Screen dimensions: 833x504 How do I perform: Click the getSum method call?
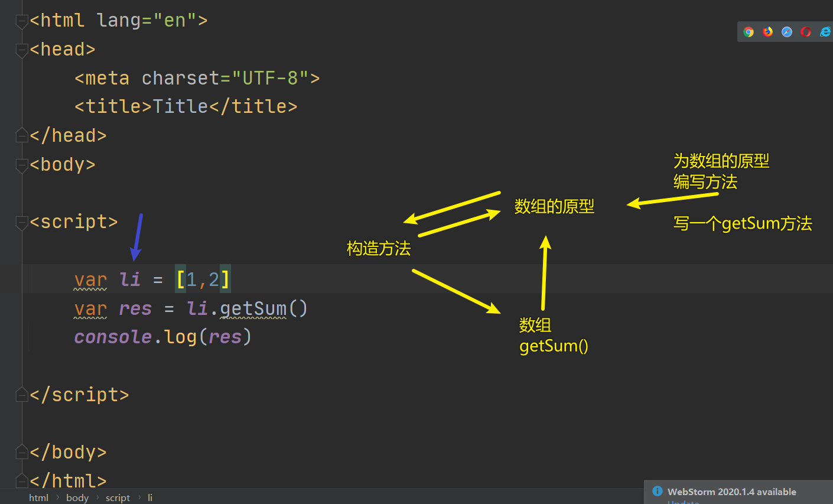[x=253, y=308]
